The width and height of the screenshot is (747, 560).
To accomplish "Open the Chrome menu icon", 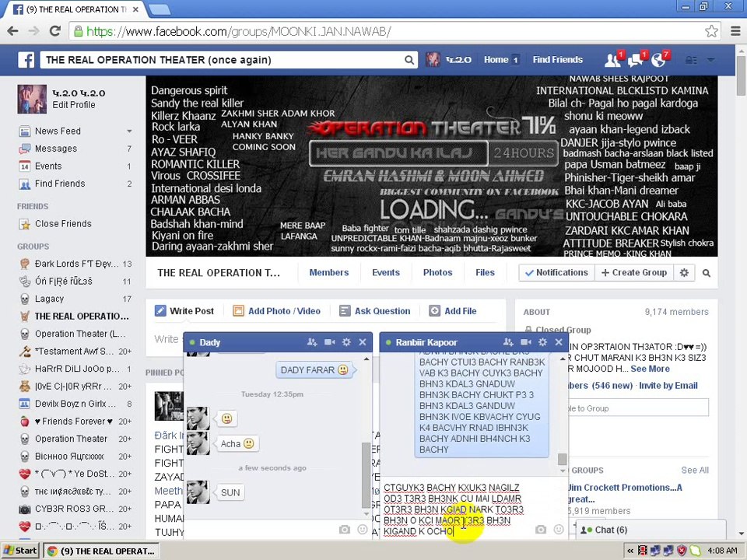I will [x=735, y=31].
